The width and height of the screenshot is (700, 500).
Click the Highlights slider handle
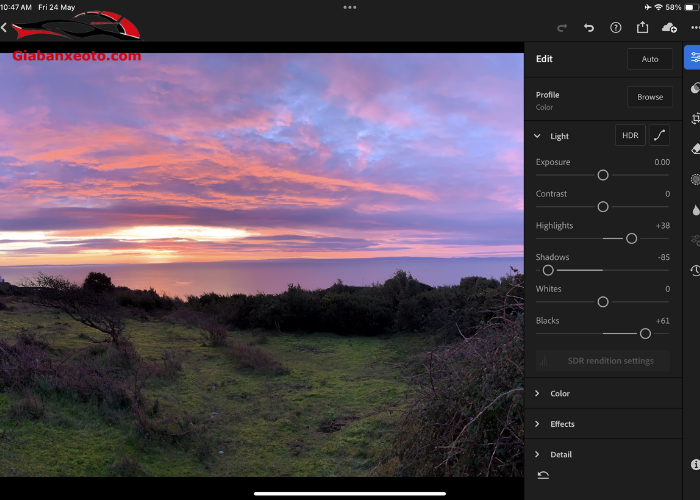[x=631, y=238]
